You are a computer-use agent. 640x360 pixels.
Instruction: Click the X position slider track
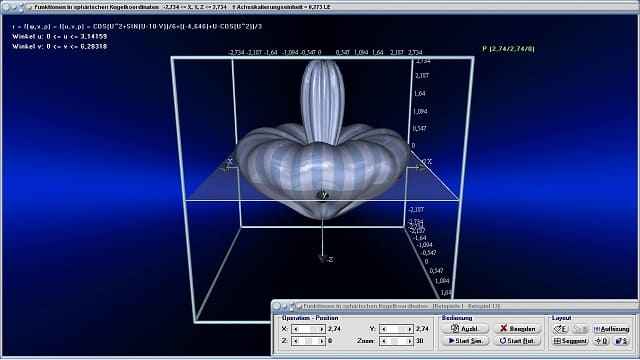(x=309, y=329)
